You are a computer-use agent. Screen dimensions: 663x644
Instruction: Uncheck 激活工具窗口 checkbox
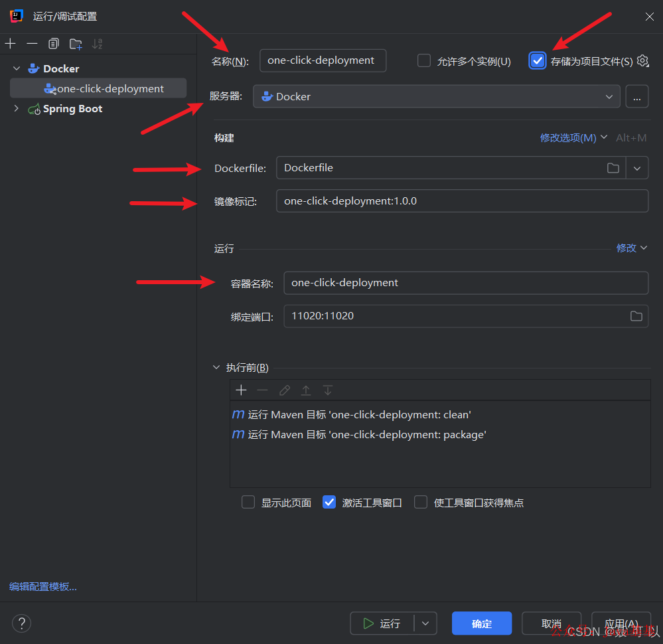pyautogui.click(x=329, y=502)
